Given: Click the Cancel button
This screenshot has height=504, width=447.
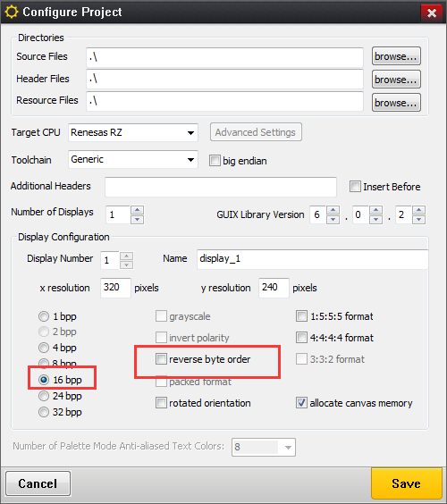Looking at the screenshot, I should point(38,483).
